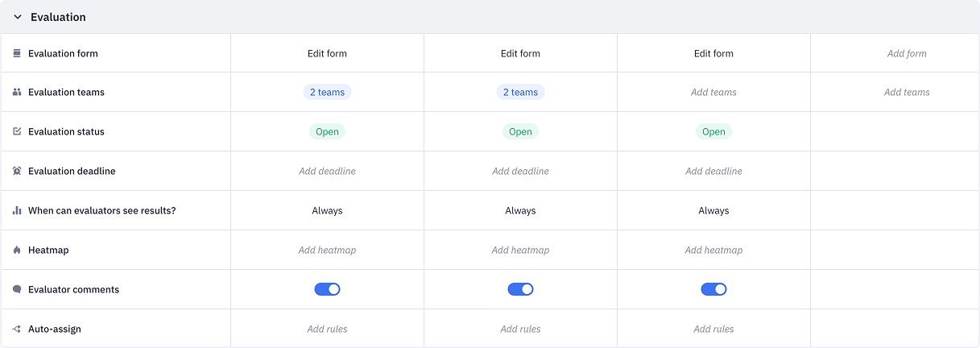Click the Evaluation status checkmark icon

coord(17,131)
